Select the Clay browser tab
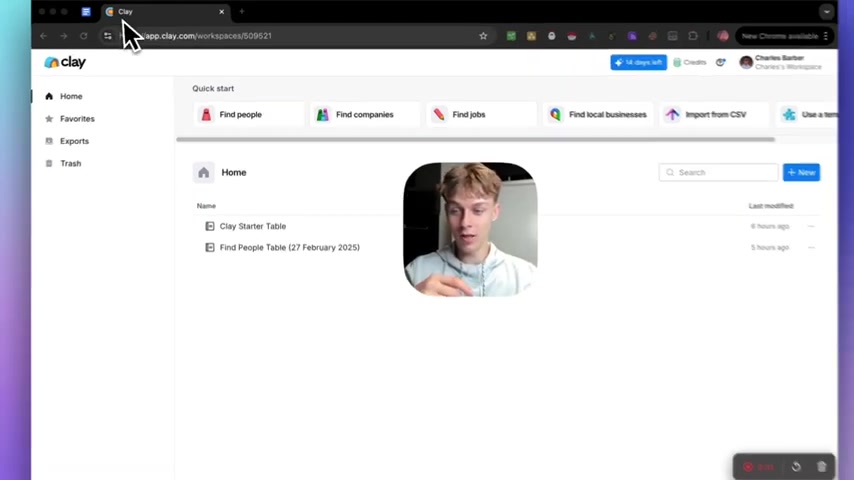The height and width of the screenshot is (480, 854). pos(166,11)
